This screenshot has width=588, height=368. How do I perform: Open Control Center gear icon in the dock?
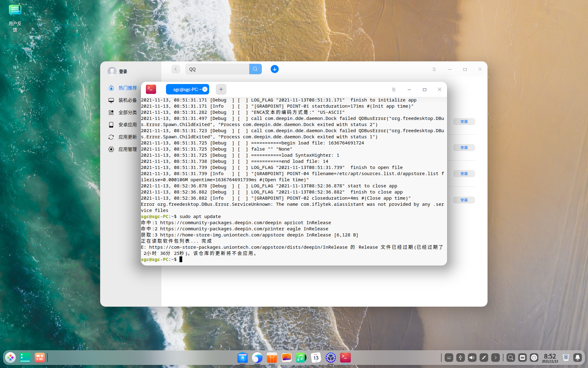pyautogui.click(x=331, y=358)
